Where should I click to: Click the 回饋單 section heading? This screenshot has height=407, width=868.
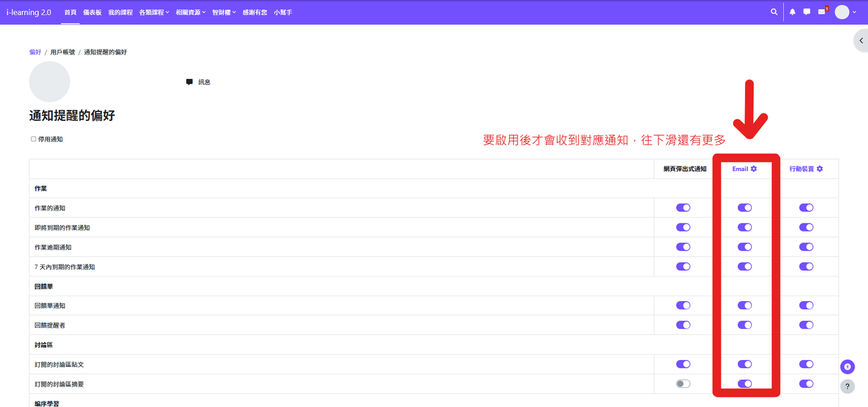43,287
